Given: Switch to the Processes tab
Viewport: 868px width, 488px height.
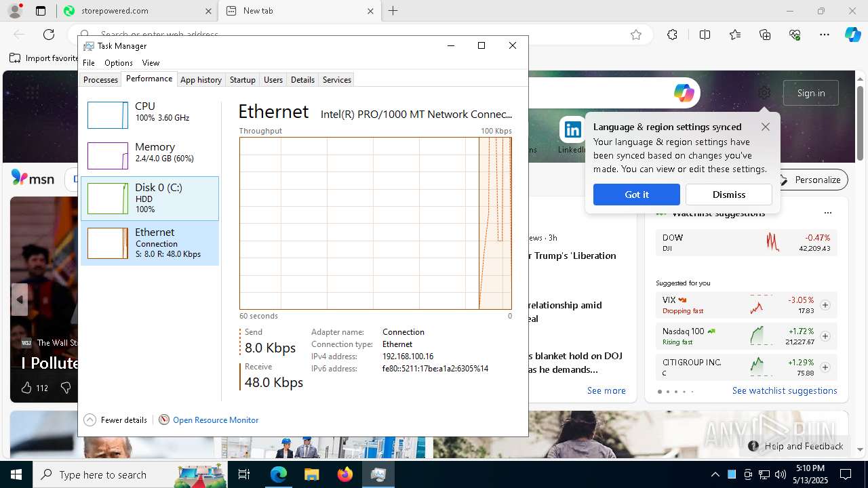Looking at the screenshot, I should pyautogui.click(x=100, y=80).
